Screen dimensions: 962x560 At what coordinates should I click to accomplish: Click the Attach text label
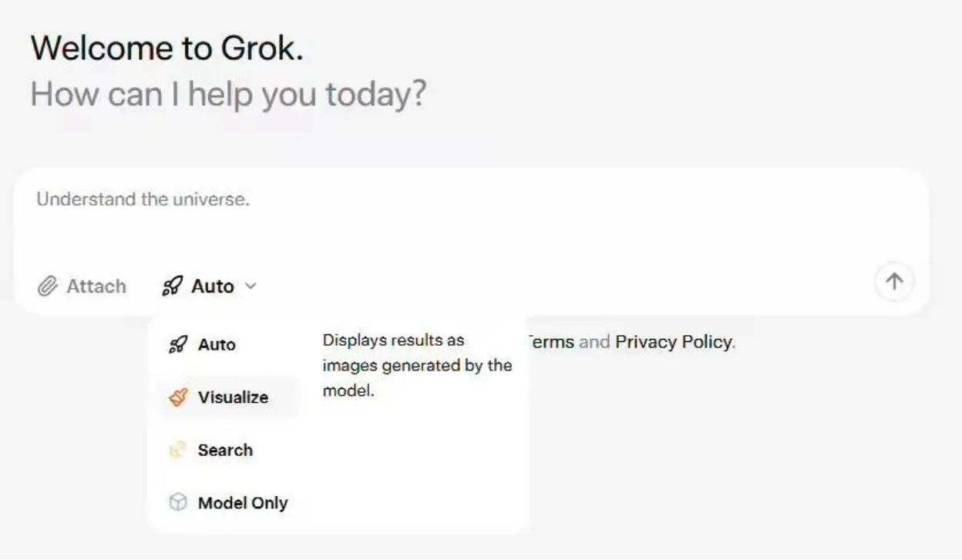tap(96, 287)
